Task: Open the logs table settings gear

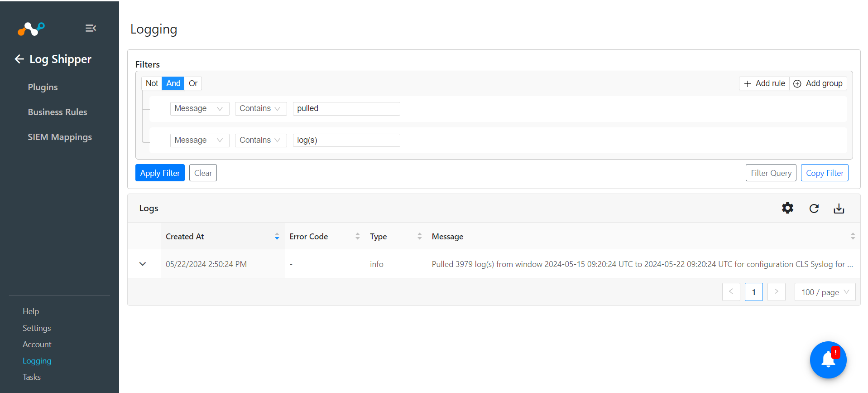Action: point(787,208)
